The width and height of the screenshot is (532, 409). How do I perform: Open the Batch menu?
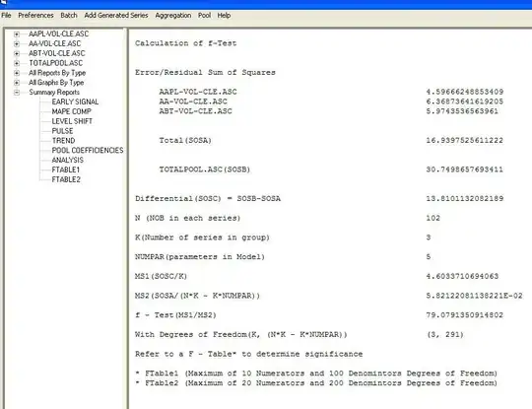(69, 15)
